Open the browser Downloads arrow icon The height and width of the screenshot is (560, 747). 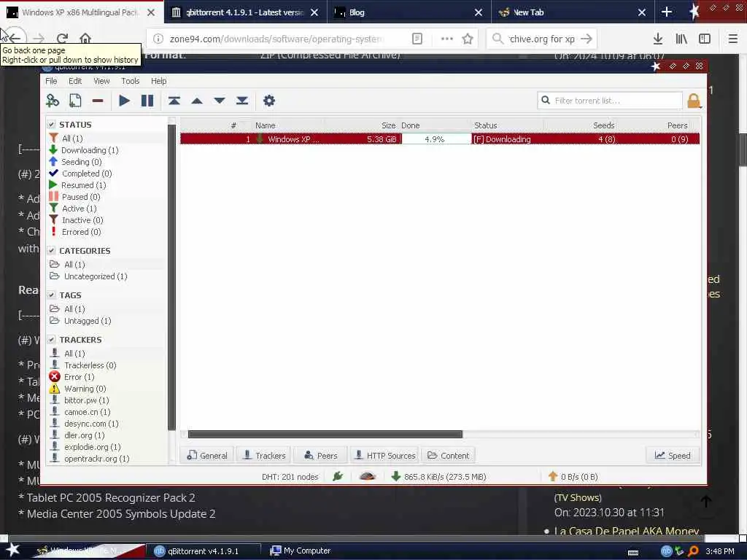point(658,39)
